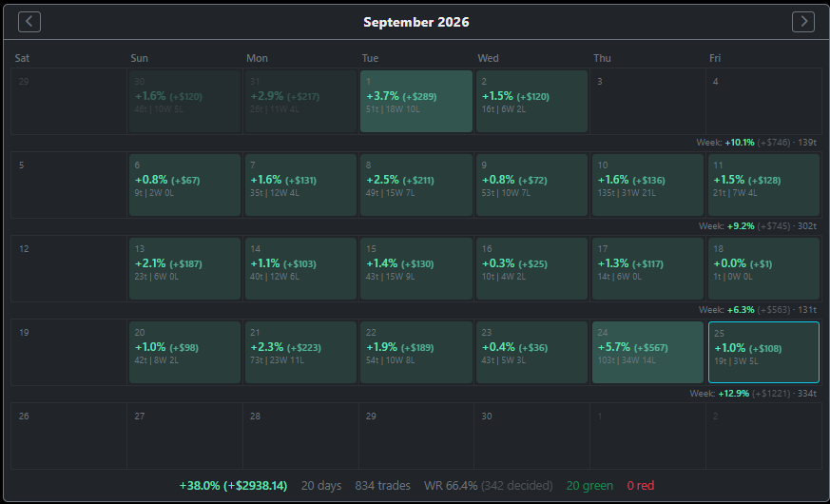
Task: Click monthly total +38.0% (+$2938.14)
Action: pos(234,486)
